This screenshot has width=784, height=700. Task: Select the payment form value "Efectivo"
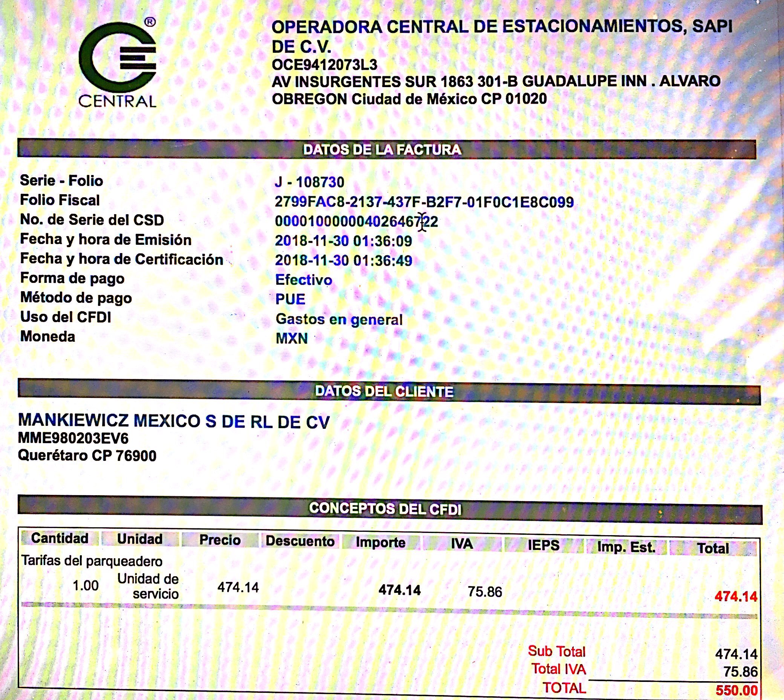[x=303, y=280]
